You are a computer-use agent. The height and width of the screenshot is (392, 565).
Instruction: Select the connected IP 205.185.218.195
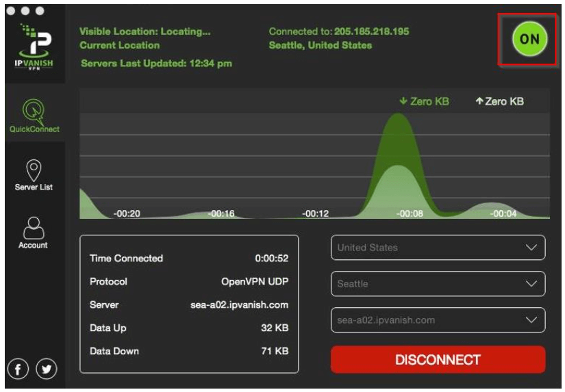click(371, 31)
